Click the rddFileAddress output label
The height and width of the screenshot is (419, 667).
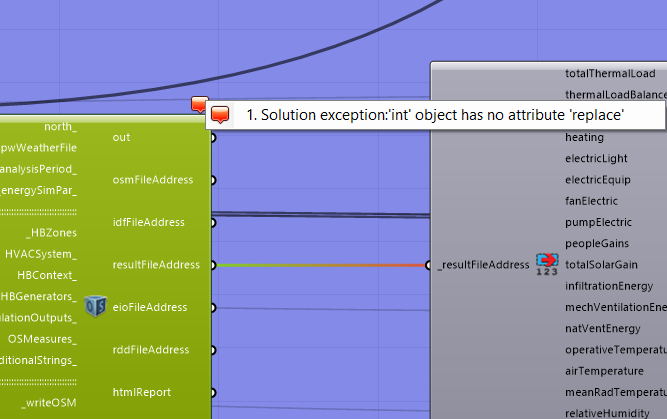151,350
